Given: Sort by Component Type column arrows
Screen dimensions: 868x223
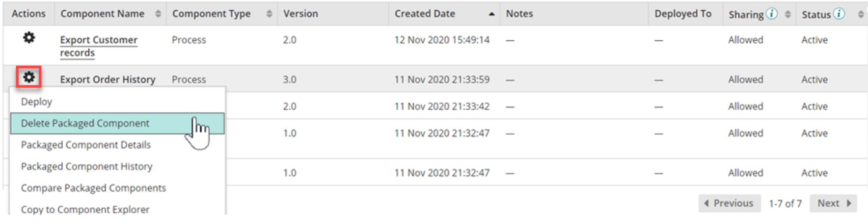Looking at the screenshot, I should point(269,14).
